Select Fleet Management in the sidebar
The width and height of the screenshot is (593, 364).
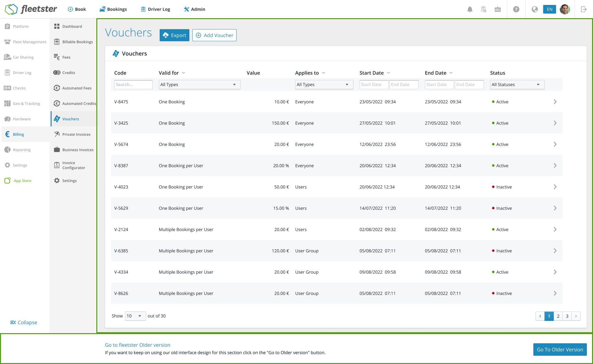click(25, 42)
